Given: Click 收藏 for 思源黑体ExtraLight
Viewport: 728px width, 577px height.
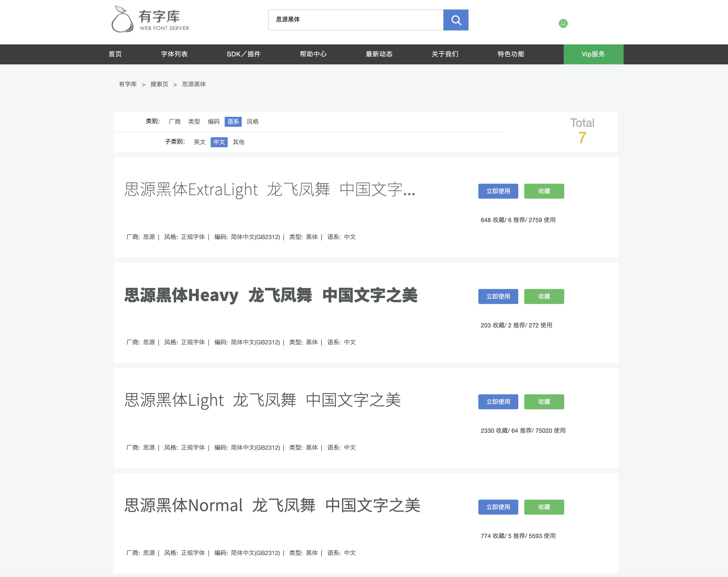Looking at the screenshot, I should click(x=544, y=191).
